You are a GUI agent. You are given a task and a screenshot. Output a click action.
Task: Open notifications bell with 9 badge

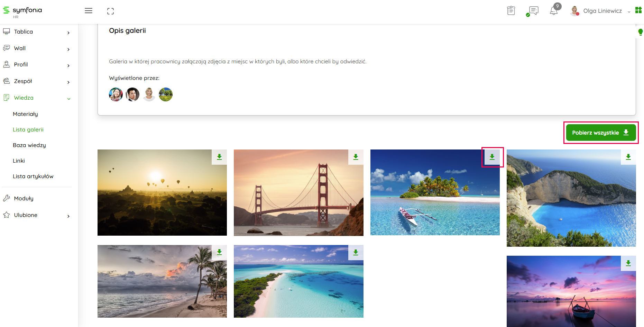point(554,10)
